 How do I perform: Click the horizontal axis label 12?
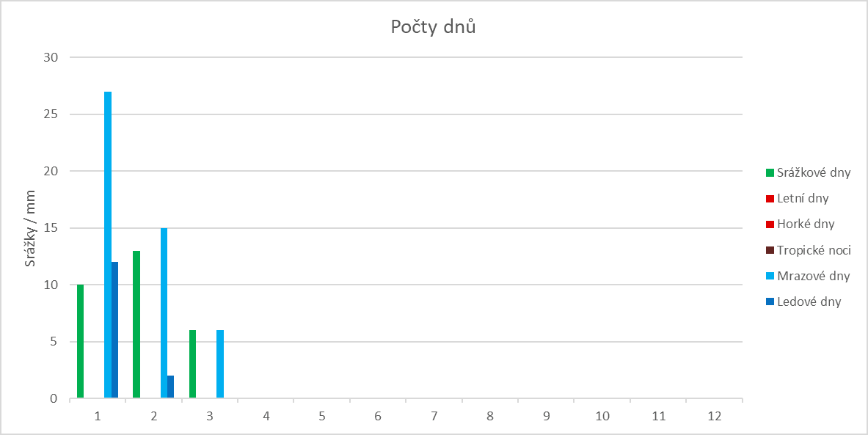point(715,416)
